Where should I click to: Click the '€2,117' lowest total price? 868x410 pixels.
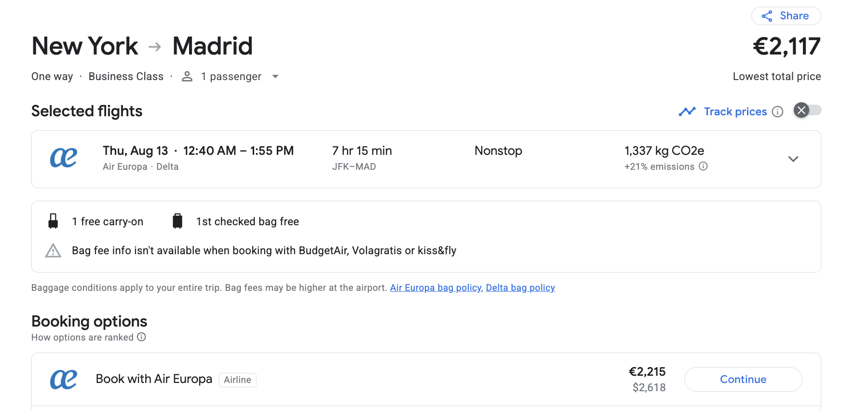[787, 46]
